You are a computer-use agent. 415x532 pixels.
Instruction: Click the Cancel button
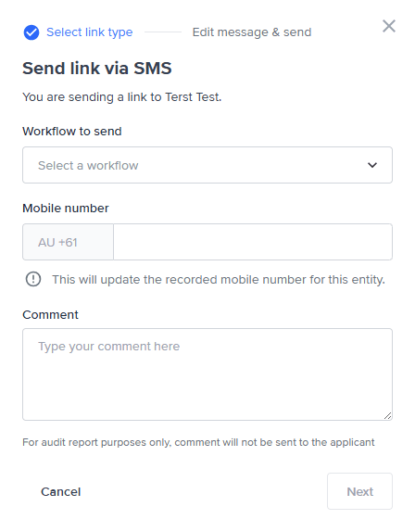pos(61,491)
